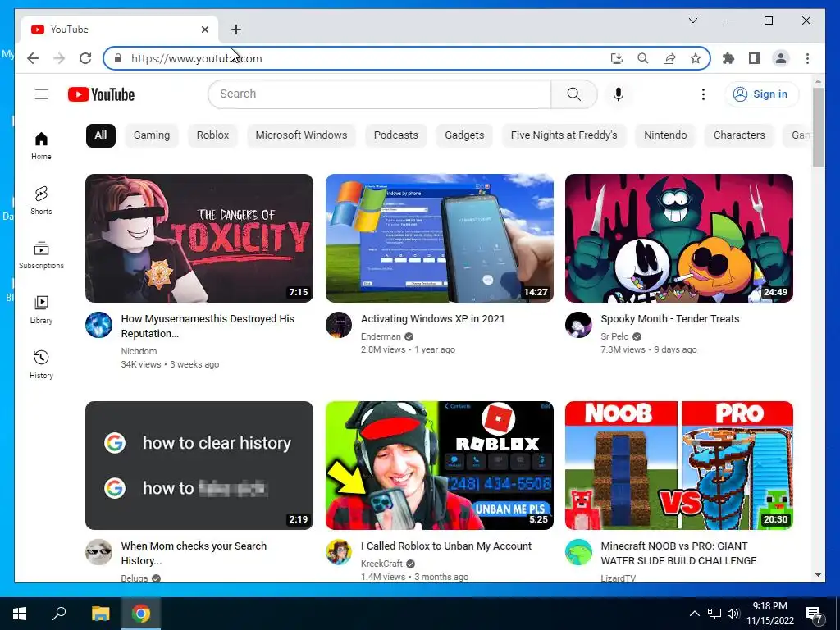840x630 pixels.
Task: Open the YouTube hamburger guide menu
Action: 41,94
